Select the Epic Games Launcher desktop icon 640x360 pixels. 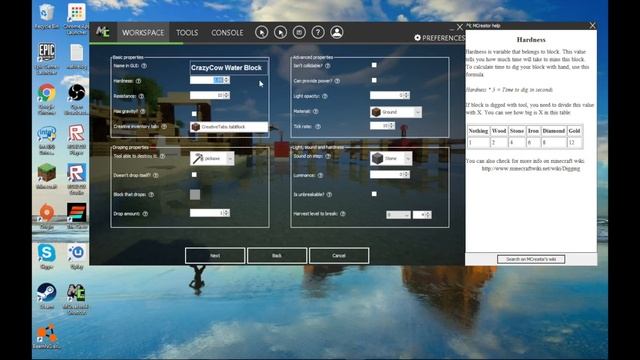tap(47, 58)
